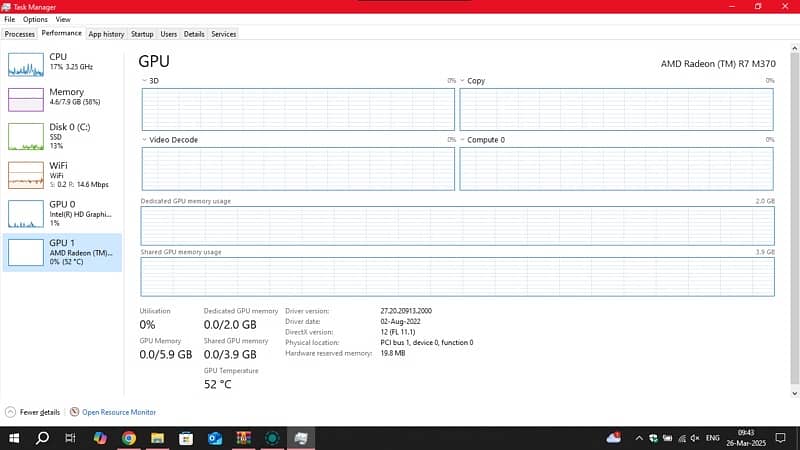Image resolution: width=800 pixels, height=450 pixels.
Task: Click ENG language indicator
Action: (712, 438)
